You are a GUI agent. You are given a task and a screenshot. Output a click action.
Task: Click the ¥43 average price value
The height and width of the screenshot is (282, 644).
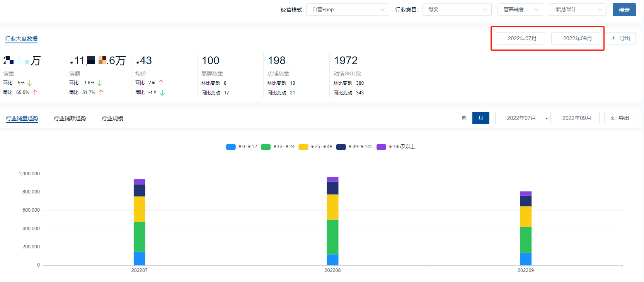(x=144, y=61)
